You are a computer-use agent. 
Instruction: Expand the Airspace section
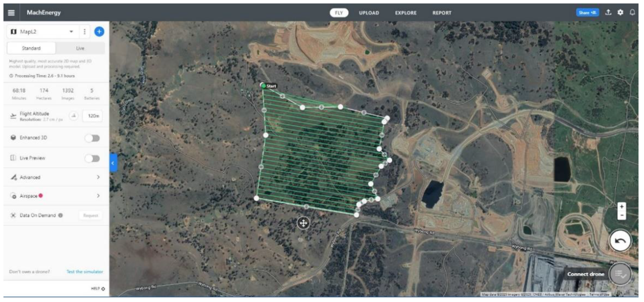point(98,196)
